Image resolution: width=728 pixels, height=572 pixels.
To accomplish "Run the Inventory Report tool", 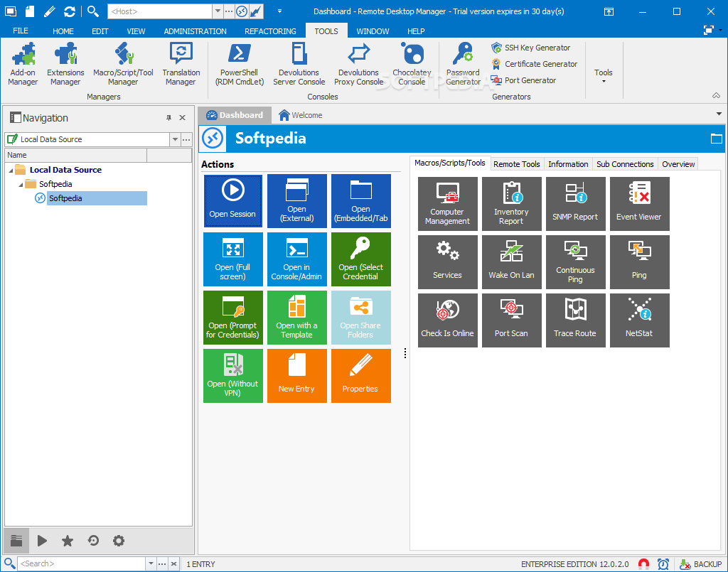I will pos(512,204).
